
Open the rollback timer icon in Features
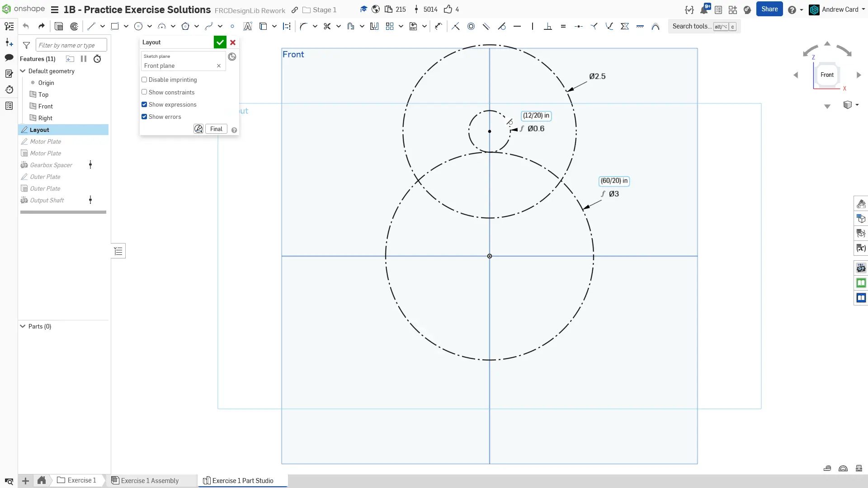97,59
